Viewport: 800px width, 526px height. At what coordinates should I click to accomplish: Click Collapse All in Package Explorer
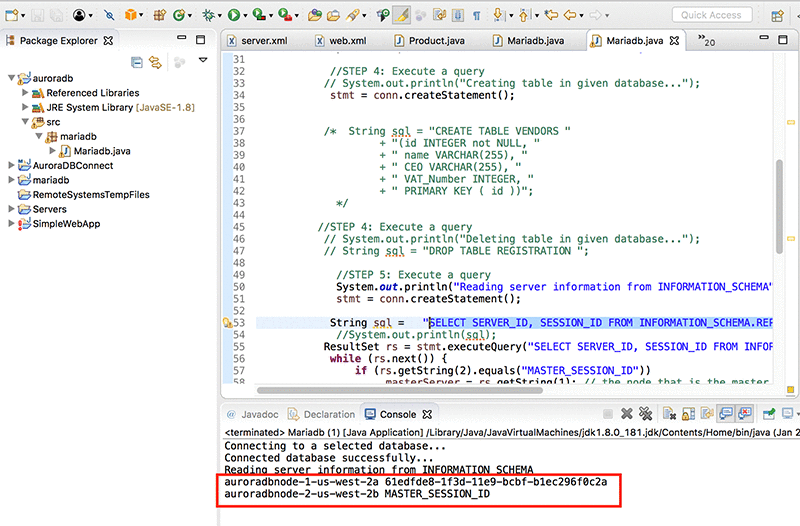pyautogui.click(x=137, y=62)
